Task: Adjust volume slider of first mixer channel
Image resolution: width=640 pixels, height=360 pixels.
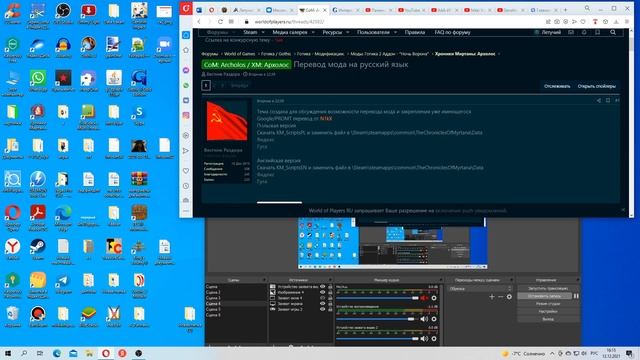Action: tap(378, 298)
